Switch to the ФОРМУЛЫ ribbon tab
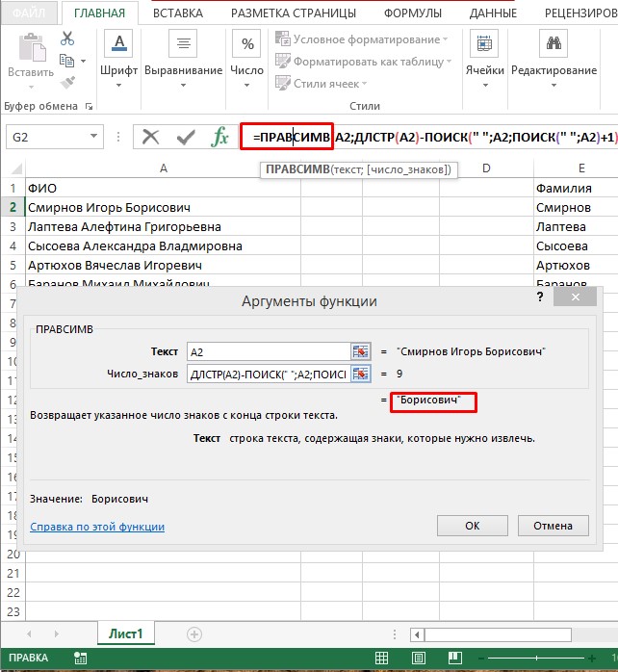The height and width of the screenshot is (672, 618). (x=413, y=13)
